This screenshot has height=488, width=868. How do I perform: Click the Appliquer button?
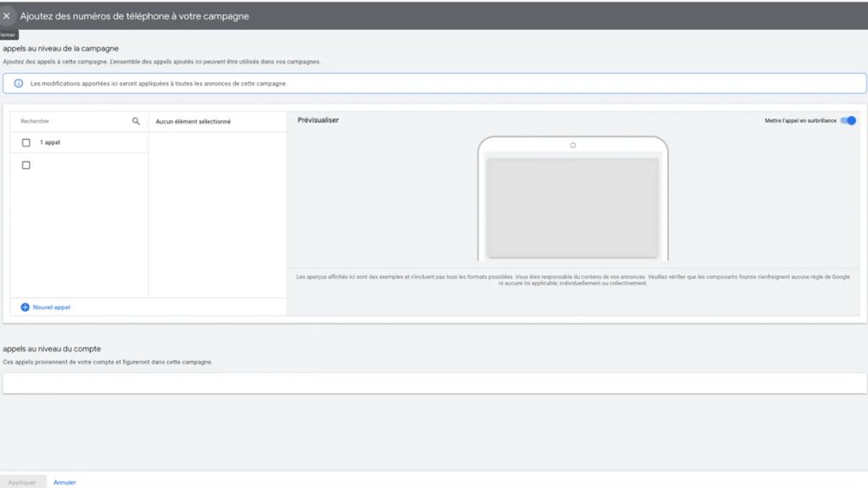22,482
